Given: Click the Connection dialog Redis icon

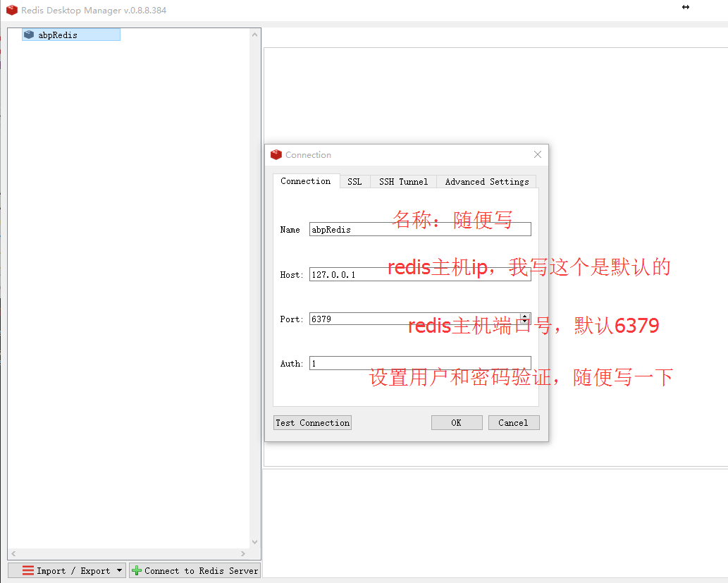Looking at the screenshot, I should pos(276,154).
